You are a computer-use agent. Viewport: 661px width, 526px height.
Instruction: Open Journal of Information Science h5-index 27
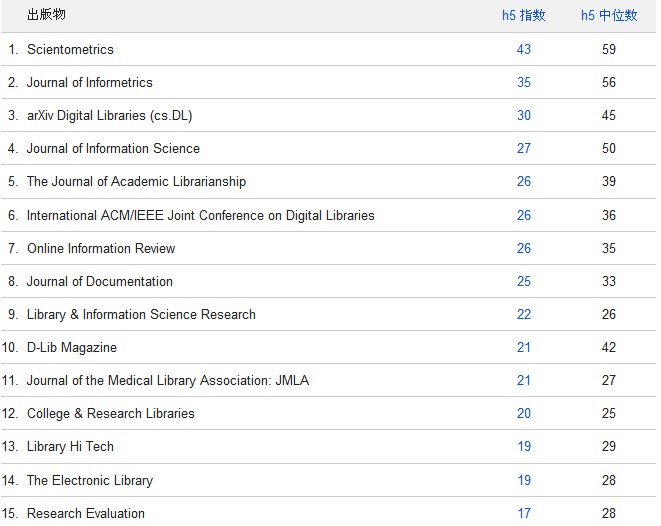pos(524,148)
